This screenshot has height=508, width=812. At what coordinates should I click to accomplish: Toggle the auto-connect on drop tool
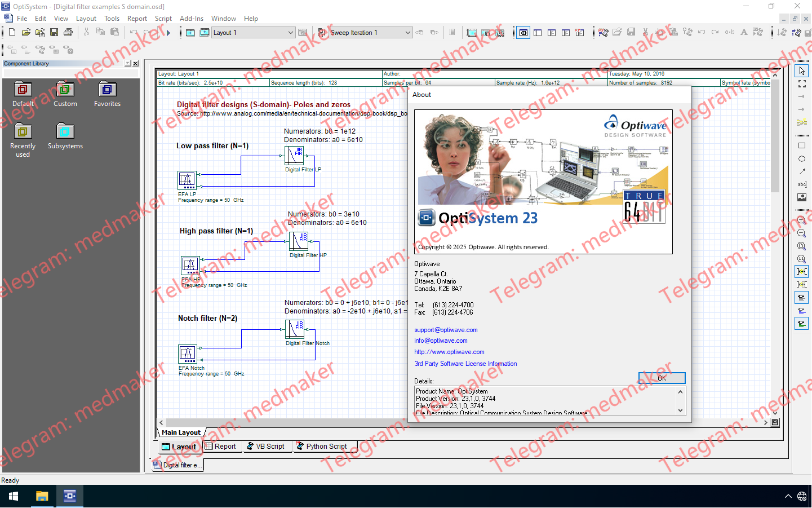click(802, 272)
